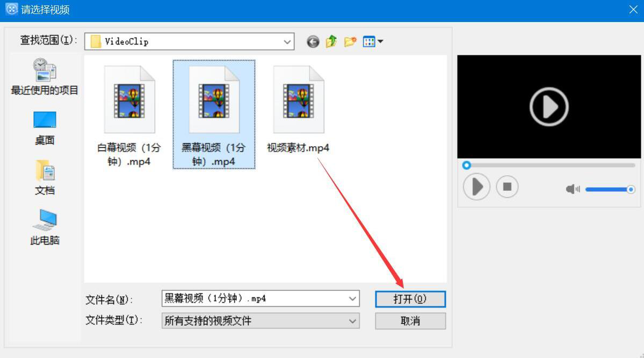Expand the file name dropdown arrow

[x=352, y=299]
